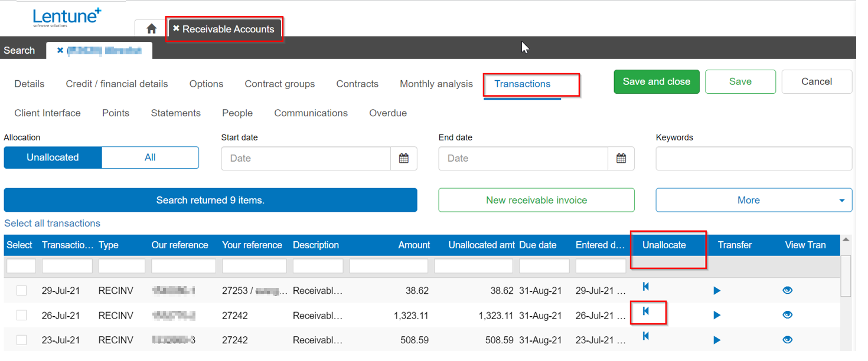The width and height of the screenshot is (868, 361).
Task: Sort by Unallocated amt column header
Action: point(482,245)
